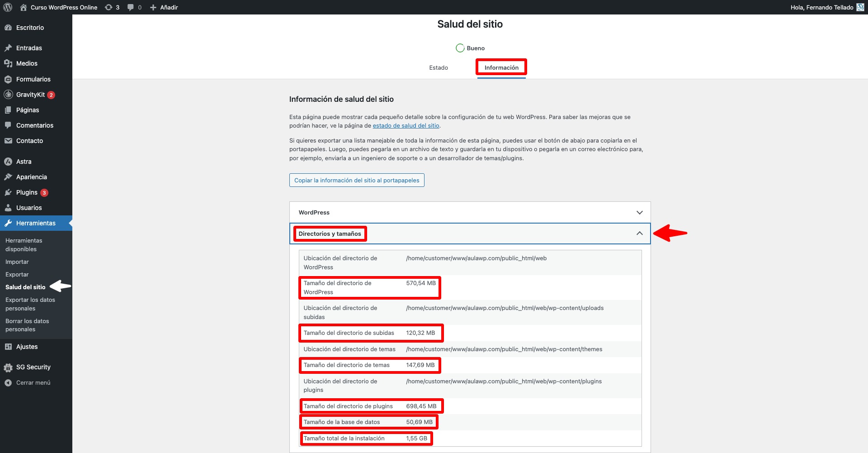
Task: Open the comments bubble icon in the admin bar
Action: pyautogui.click(x=131, y=7)
